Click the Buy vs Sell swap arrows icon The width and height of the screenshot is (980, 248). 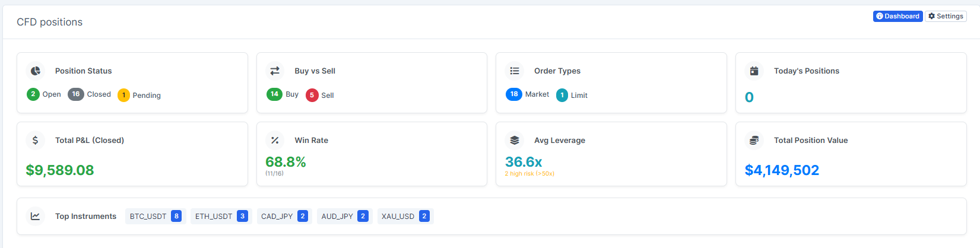tap(275, 71)
